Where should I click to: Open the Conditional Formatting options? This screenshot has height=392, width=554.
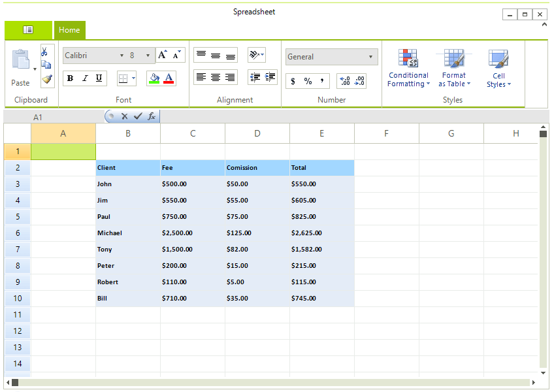coord(408,69)
